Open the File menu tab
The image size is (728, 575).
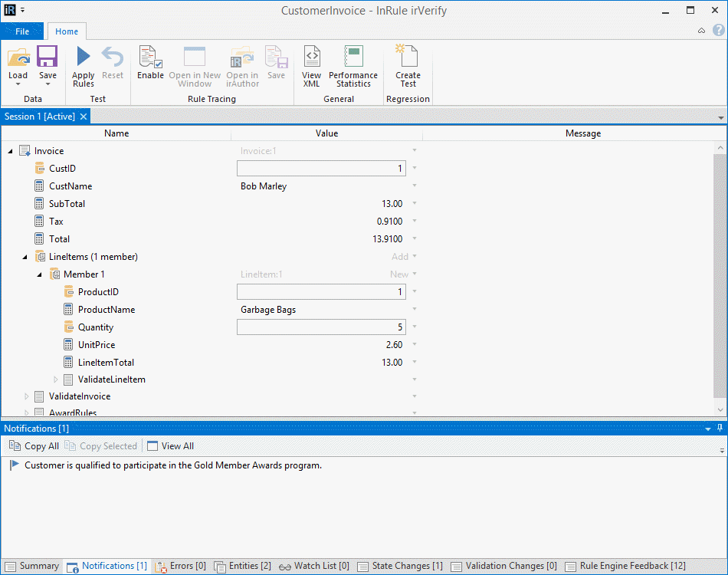tap(22, 31)
